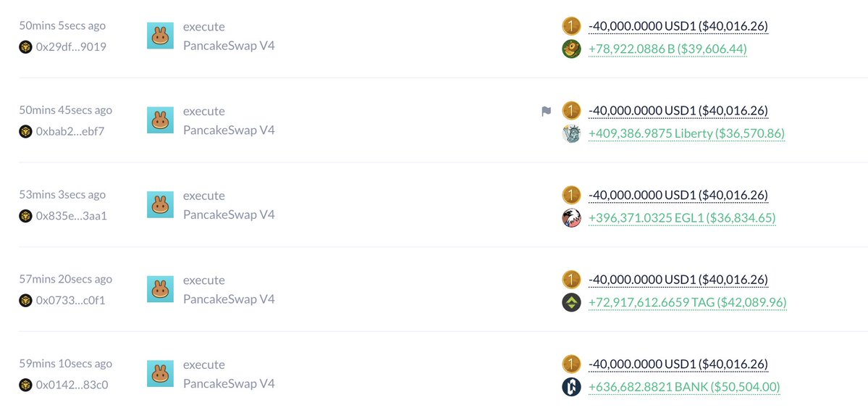868x413 pixels.
Task: Click +409,386.9875 Liberty amount link
Action: pos(686,133)
